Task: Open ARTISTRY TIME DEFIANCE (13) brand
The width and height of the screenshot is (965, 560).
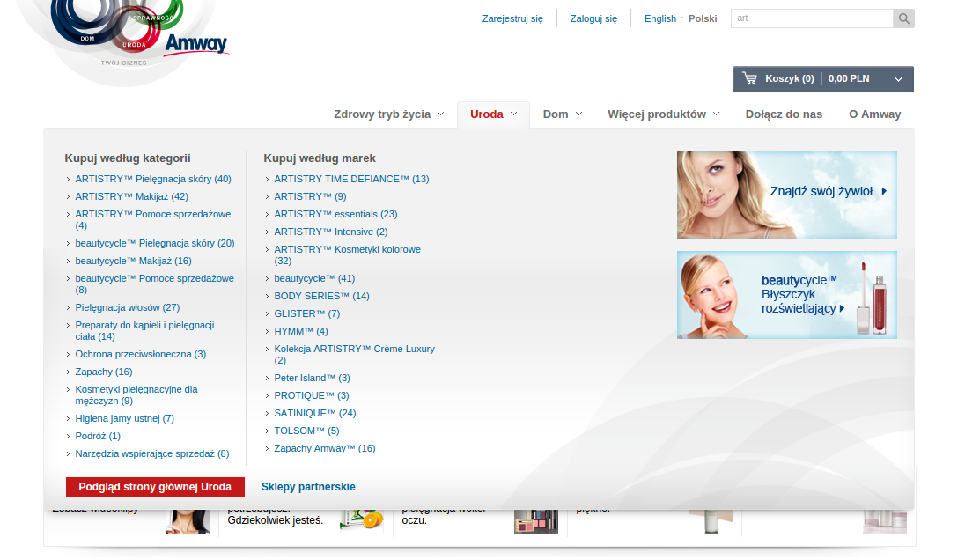Action: click(x=351, y=179)
